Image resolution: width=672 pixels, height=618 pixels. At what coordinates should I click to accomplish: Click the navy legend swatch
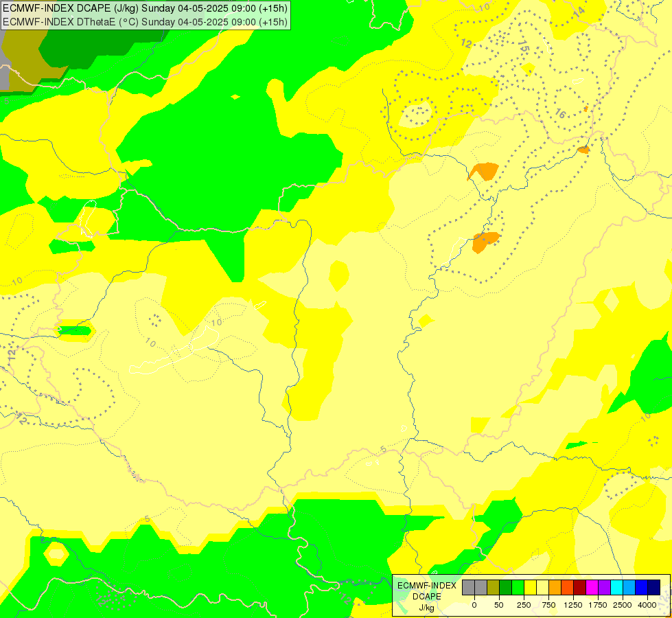coord(654,588)
